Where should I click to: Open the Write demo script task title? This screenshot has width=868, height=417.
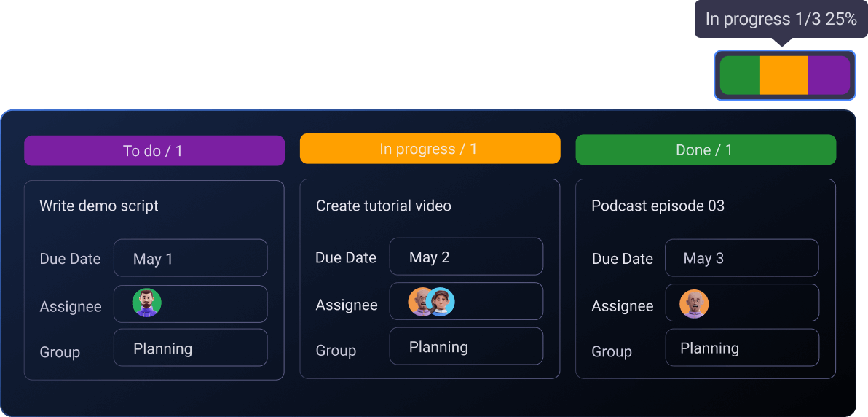pyautogui.click(x=99, y=206)
